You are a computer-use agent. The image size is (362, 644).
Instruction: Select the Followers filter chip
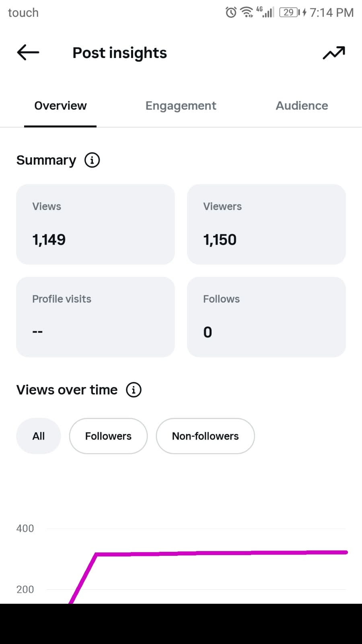click(108, 436)
